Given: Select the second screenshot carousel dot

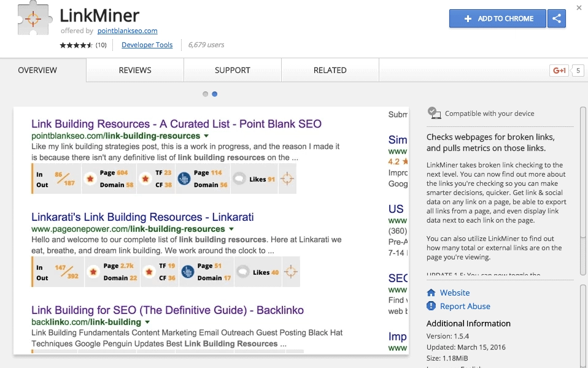Looking at the screenshot, I should (x=214, y=94).
